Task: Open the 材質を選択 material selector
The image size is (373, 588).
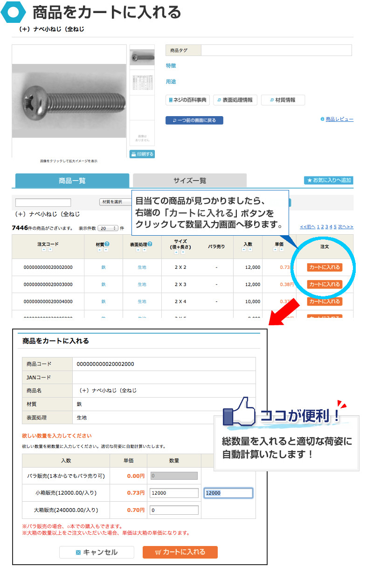Action: pos(112,202)
